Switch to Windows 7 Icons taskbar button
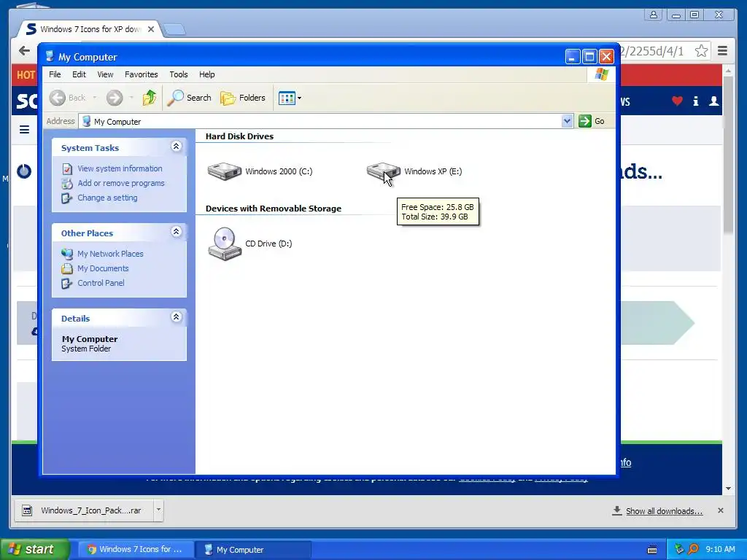 coord(135,550)
